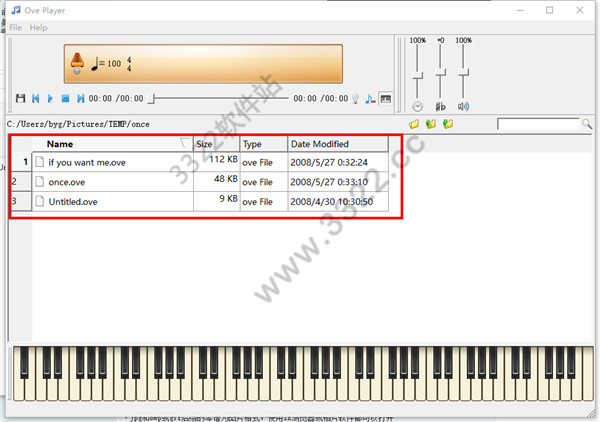The height and width of the screenshot is (422, 600).
Task: Stop playback with the Stop button
Action: (65, 98)
